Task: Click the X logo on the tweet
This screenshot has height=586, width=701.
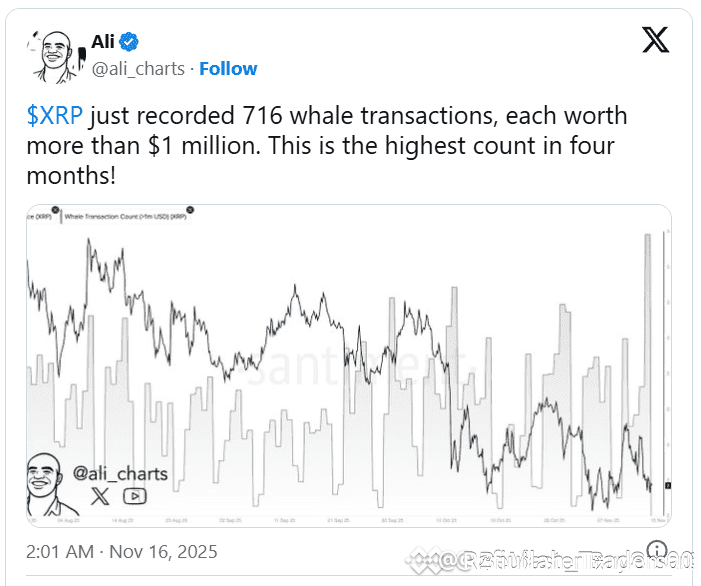Action: (655, 39)
